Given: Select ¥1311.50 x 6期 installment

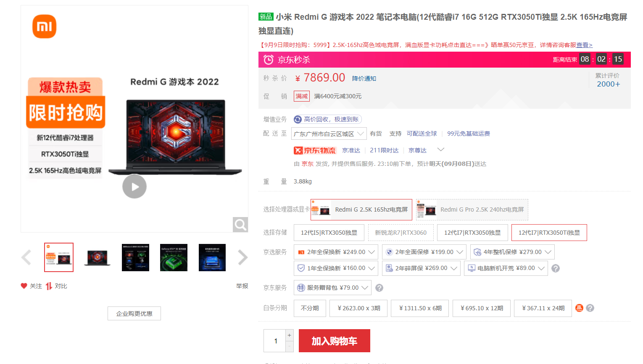Looking at the screenshot, I should pos(420,308).
